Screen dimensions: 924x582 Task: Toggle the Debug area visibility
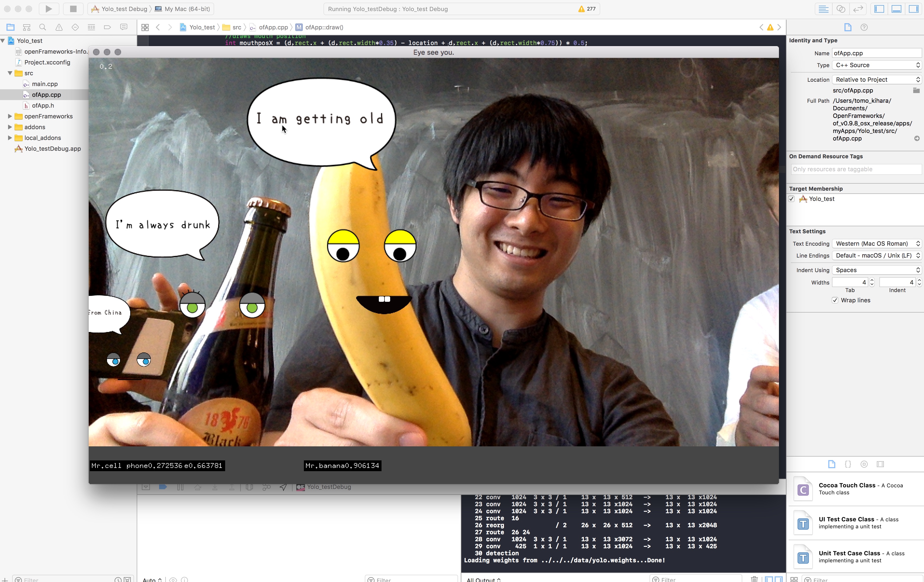896,9
